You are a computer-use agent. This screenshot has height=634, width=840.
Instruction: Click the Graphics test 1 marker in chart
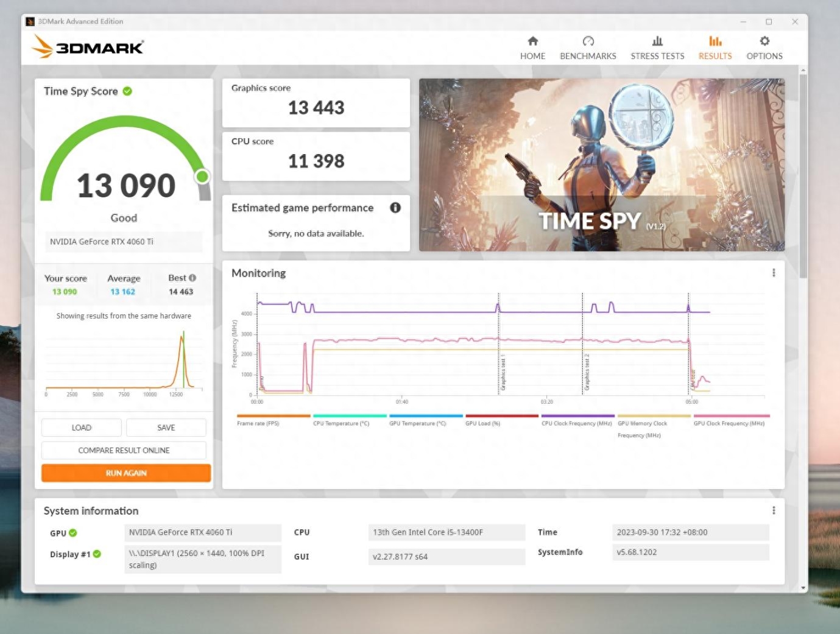point(503,373)
